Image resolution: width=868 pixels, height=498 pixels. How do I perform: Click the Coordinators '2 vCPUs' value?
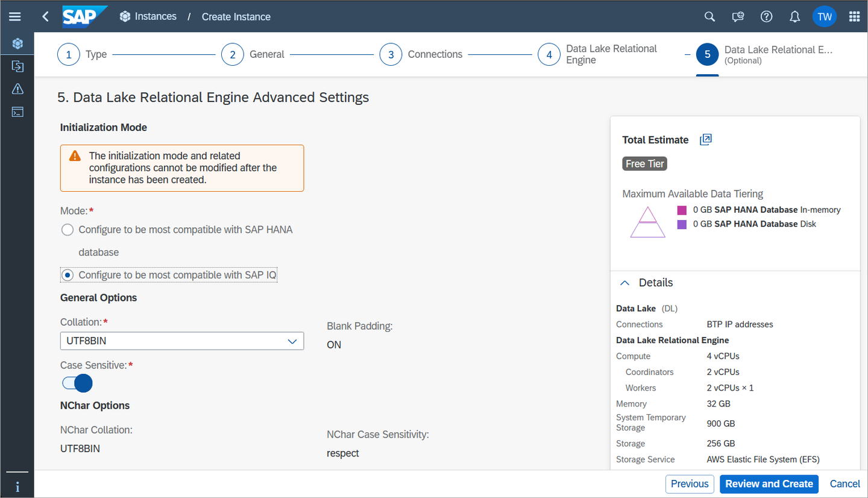723,372
